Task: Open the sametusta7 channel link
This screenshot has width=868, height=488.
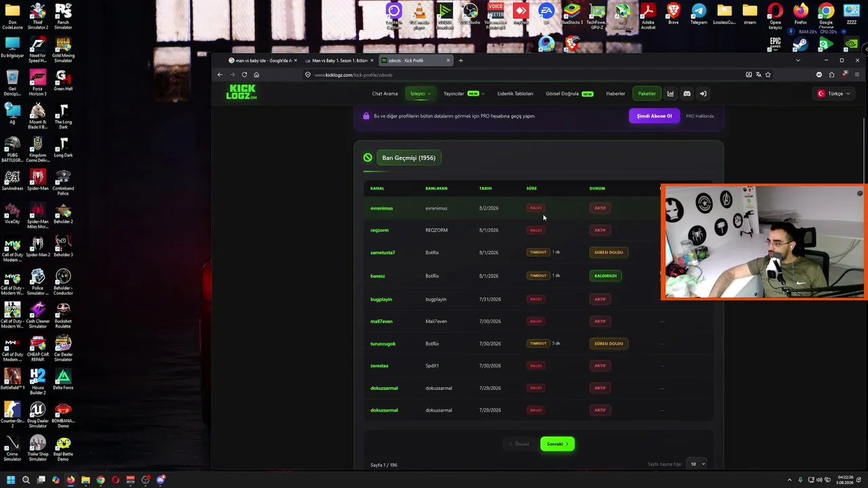Action: point(382,253)
